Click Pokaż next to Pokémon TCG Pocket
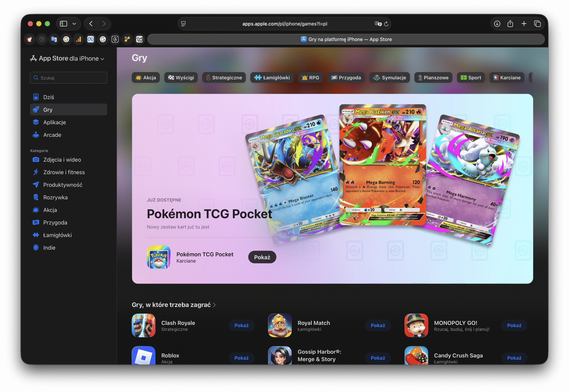Screen dimensions: 569x392 pyautogui.click(x=262, y=257)
